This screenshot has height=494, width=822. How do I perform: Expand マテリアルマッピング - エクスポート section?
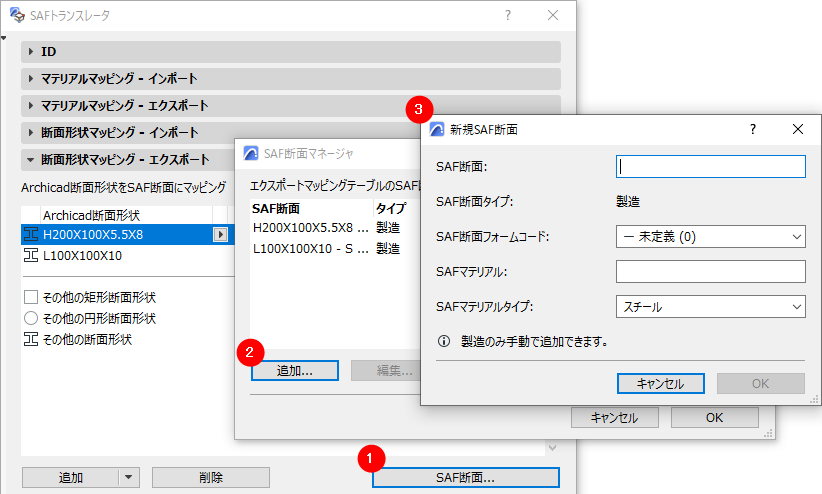click(31, 105)
